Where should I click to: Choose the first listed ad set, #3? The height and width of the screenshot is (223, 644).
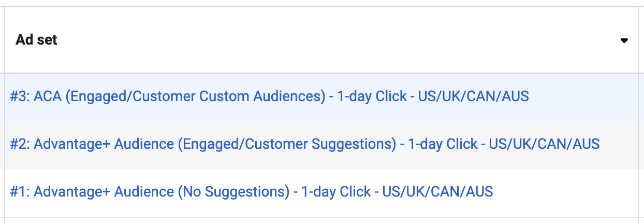269,96
